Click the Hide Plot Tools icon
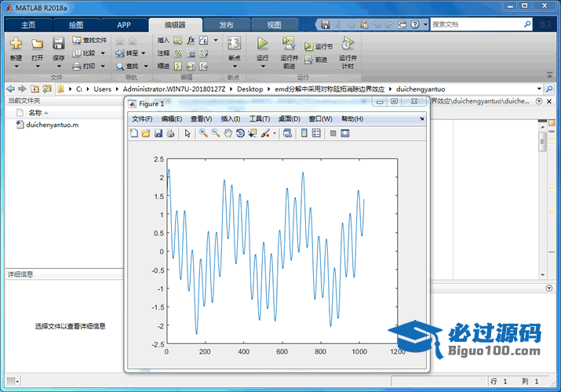Viewport: 561px width, 392px height. pyautogui.click(x=333, y=133)
